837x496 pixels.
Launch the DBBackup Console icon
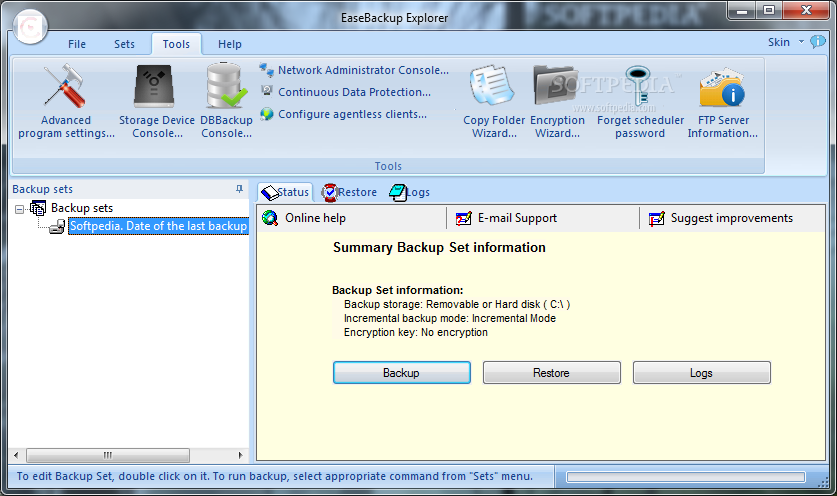(226, 86)
